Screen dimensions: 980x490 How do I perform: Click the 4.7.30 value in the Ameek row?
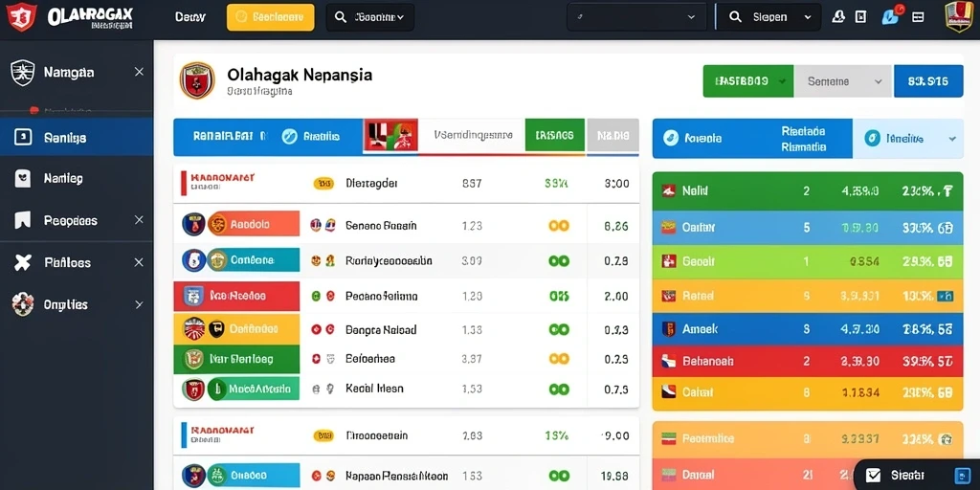pos(860,329)
